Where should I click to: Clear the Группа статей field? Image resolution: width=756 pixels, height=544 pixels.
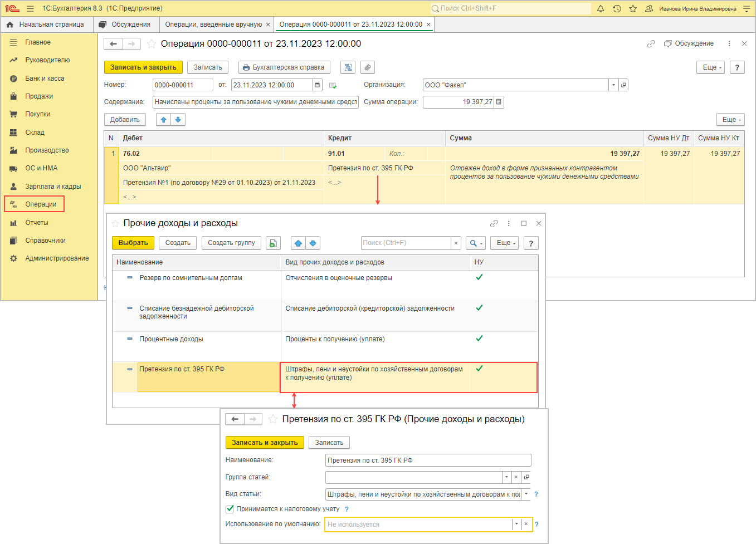[x=516, y=477]
